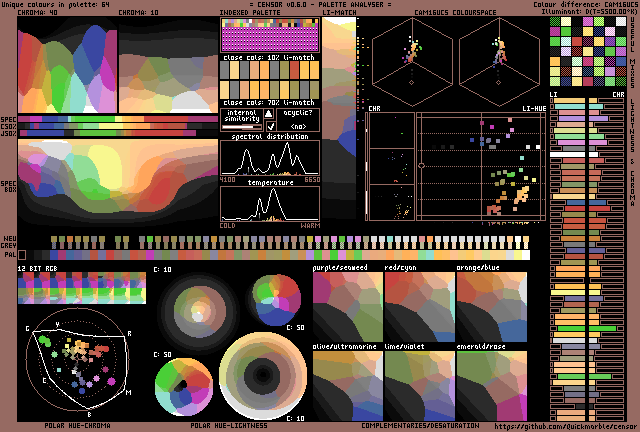Click the red-orange swatch in close cols 10% row
Viewport: 640px width, 432px height.
pos(294,70)
